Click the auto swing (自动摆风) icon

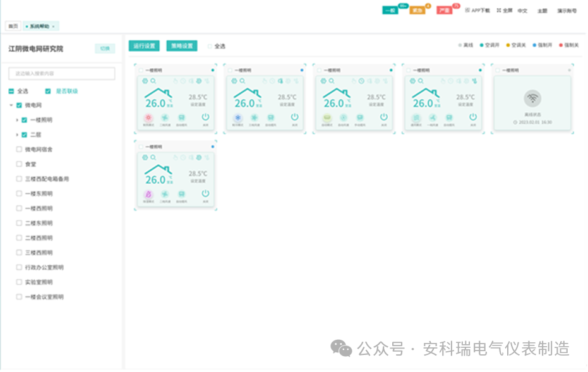[181, 117]
